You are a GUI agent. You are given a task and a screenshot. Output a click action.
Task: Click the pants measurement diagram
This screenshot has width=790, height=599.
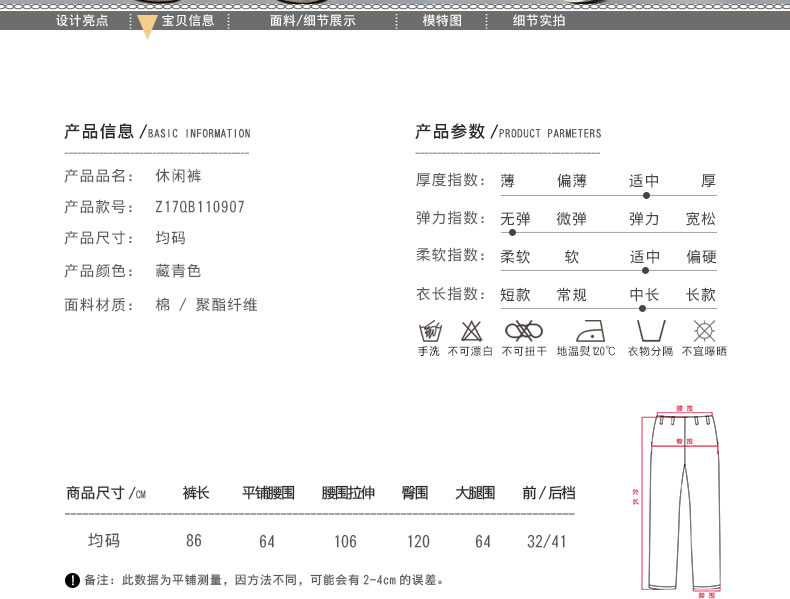coord(684,500)
